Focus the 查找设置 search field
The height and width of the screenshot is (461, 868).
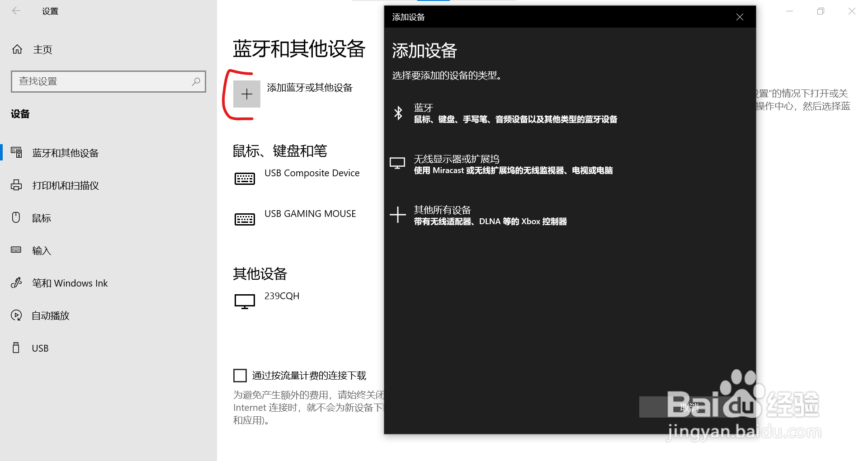pos(108,81)
